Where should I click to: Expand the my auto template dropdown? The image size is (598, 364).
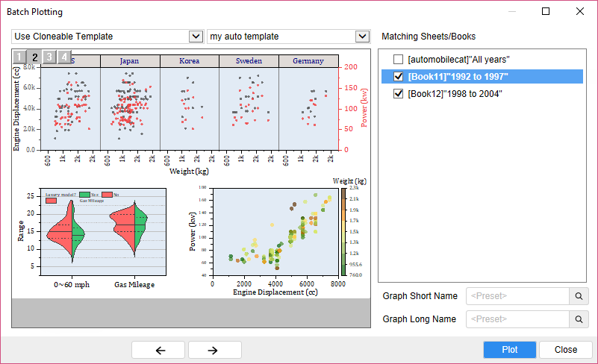click(x=362, y=37)
